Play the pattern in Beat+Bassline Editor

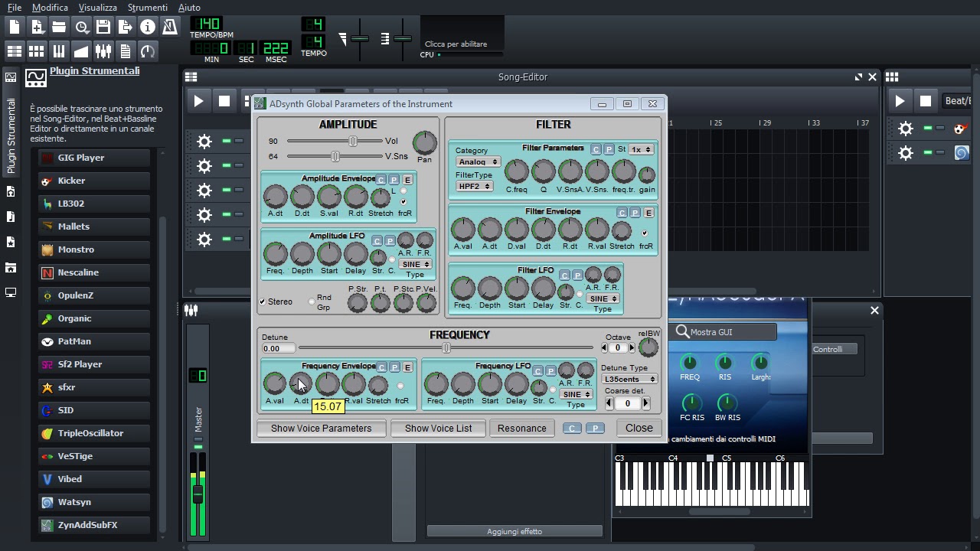coord(900,101)
